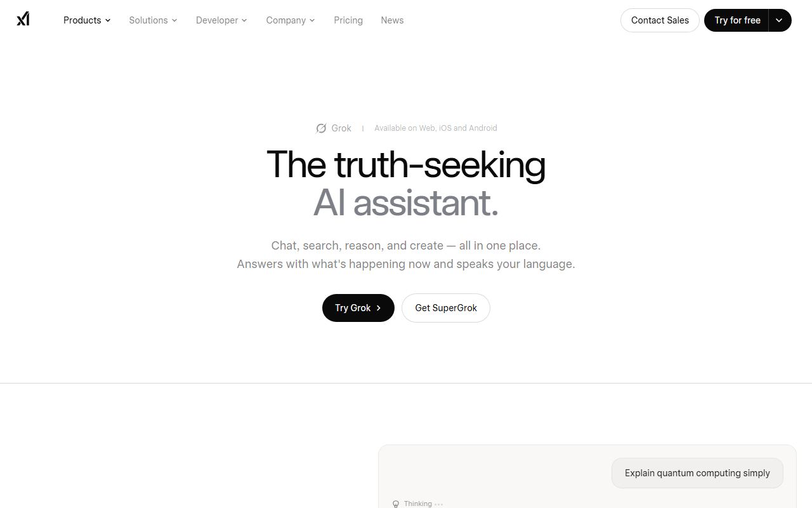Viewport: 812px width, 508px height.
Task: Click the Try for free button
Action: click(x=737, y=20)
